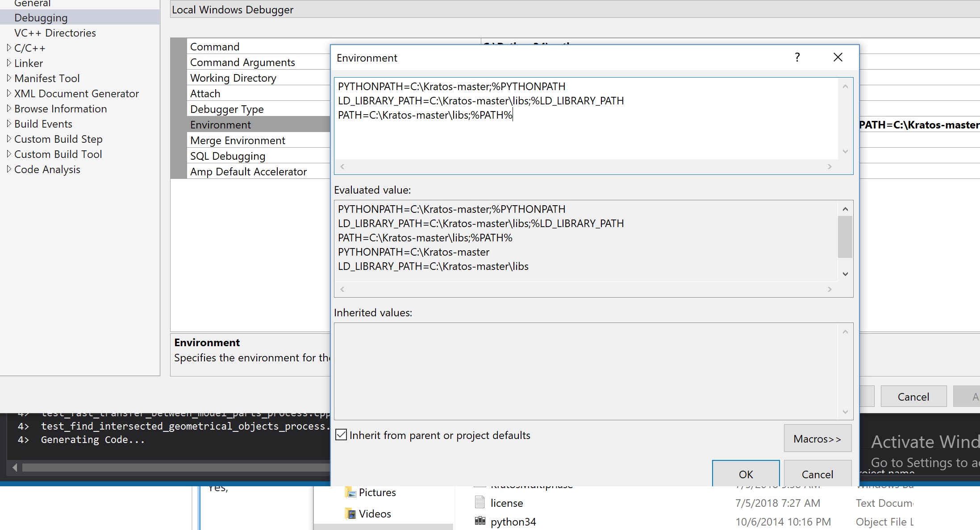Expand the C/C++ section
This screenshot has height=530, width=980.
8,48
